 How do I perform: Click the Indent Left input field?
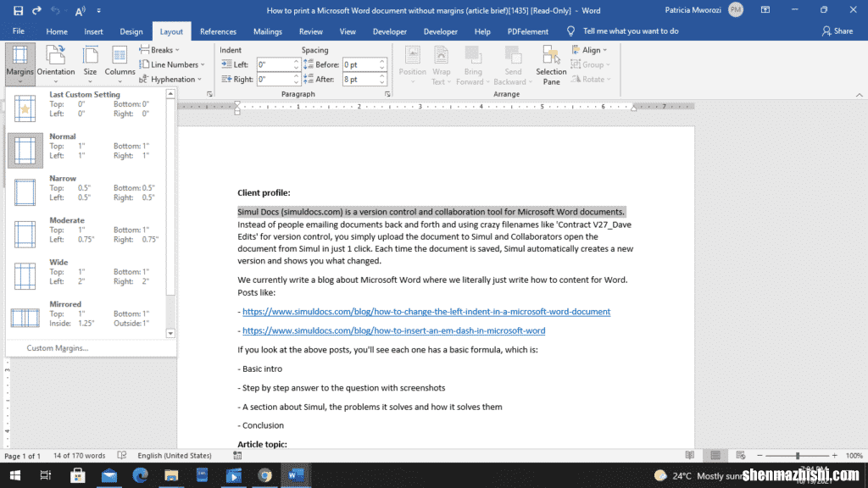(x=275, y=64)
